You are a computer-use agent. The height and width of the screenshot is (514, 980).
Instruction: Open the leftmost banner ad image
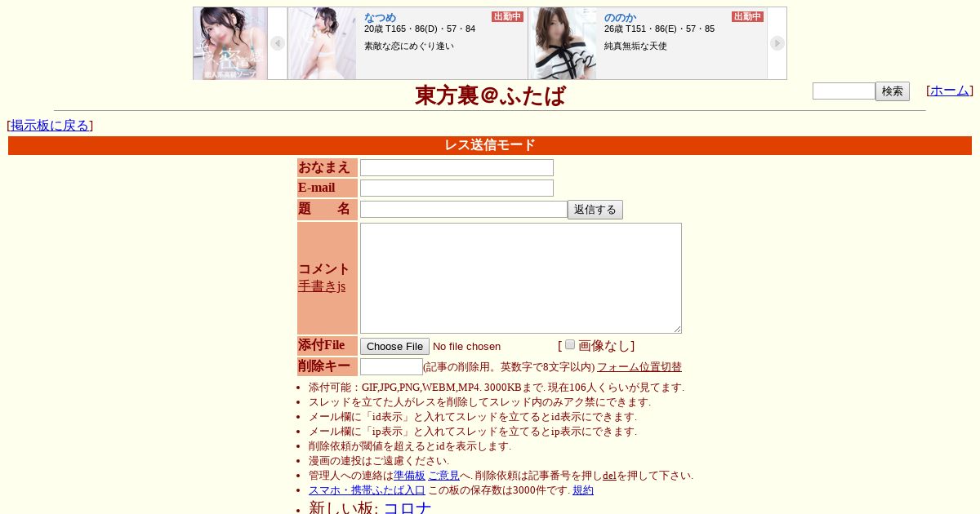click(230, 43)
